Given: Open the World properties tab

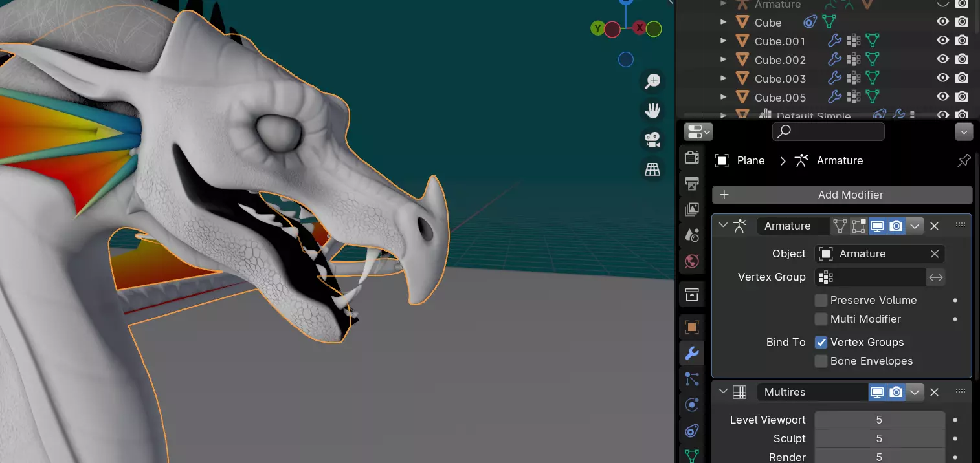Looking at the screenshot, I should pyautogui.click(x=692, y=261).
